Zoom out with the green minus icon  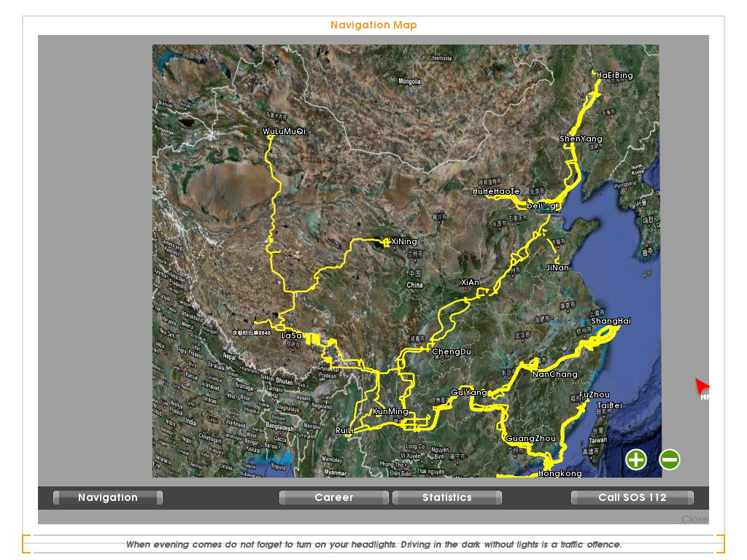pos(670,459)
